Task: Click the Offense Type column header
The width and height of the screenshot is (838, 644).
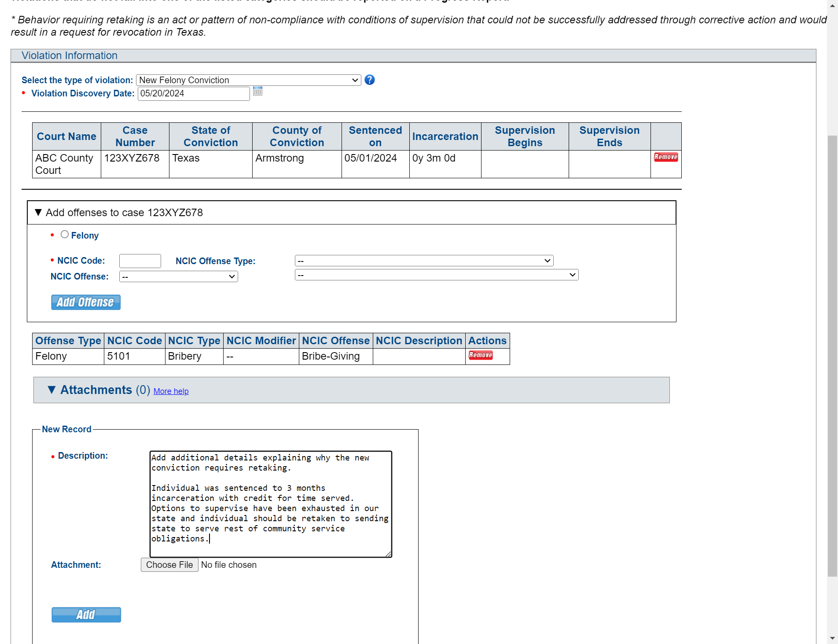Action: [x=68, y=341]
